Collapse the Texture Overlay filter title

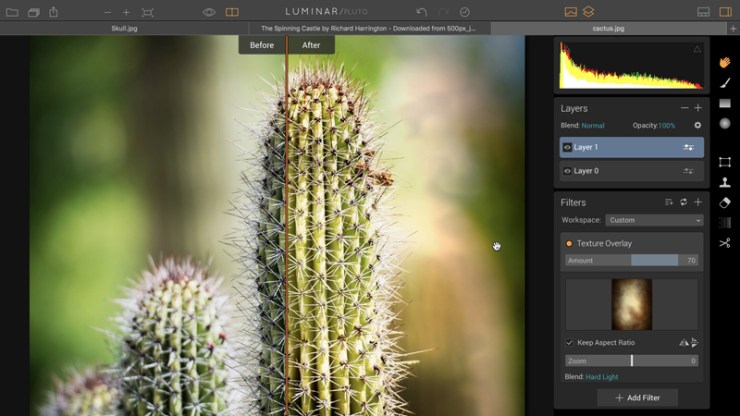coord(604,244)
